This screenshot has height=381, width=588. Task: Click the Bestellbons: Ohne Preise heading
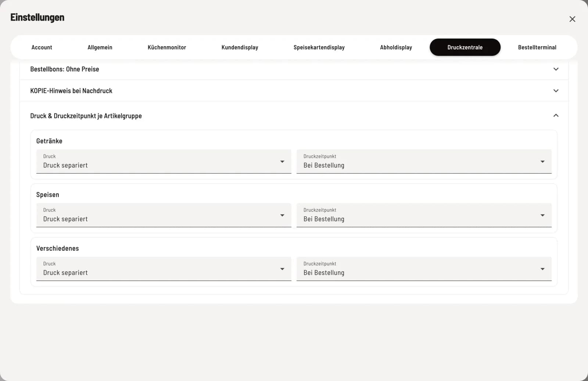(65, 69)
